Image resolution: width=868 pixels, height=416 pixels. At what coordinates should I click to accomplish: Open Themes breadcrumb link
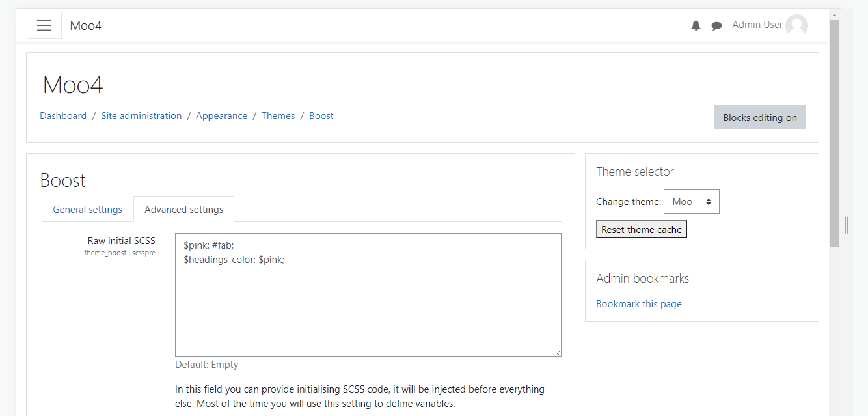click(278, 116)
